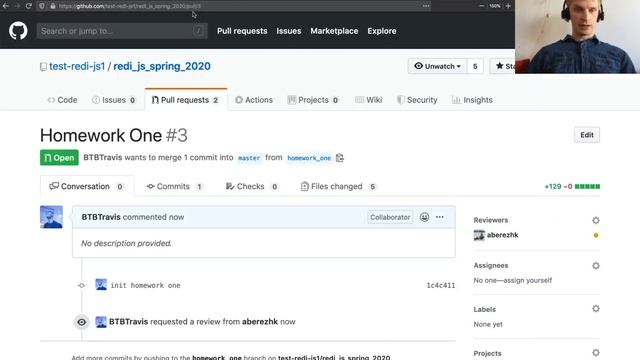Open the comment options ellipsis menu

pyautogui.click(x=440, y=217)
